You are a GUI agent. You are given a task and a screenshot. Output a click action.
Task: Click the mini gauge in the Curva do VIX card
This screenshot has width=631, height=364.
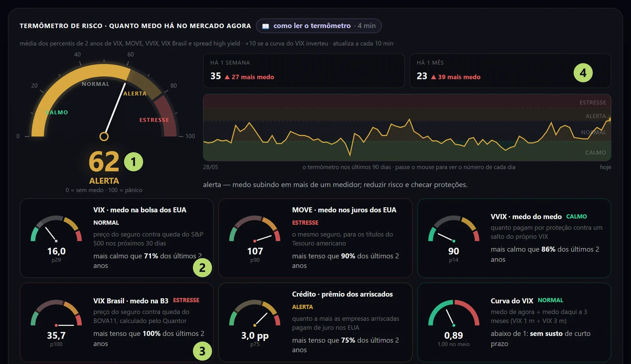click(454, 313)
